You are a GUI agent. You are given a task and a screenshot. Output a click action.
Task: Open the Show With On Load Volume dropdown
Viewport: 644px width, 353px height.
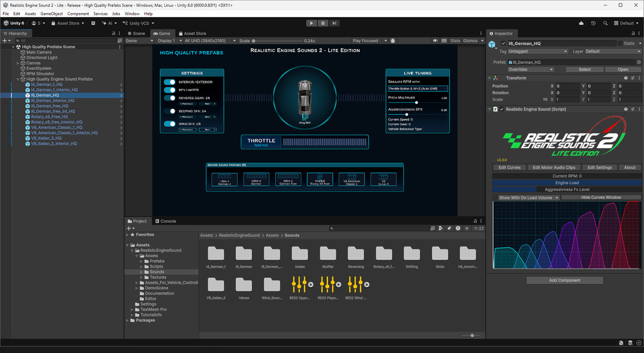(529, 197)
